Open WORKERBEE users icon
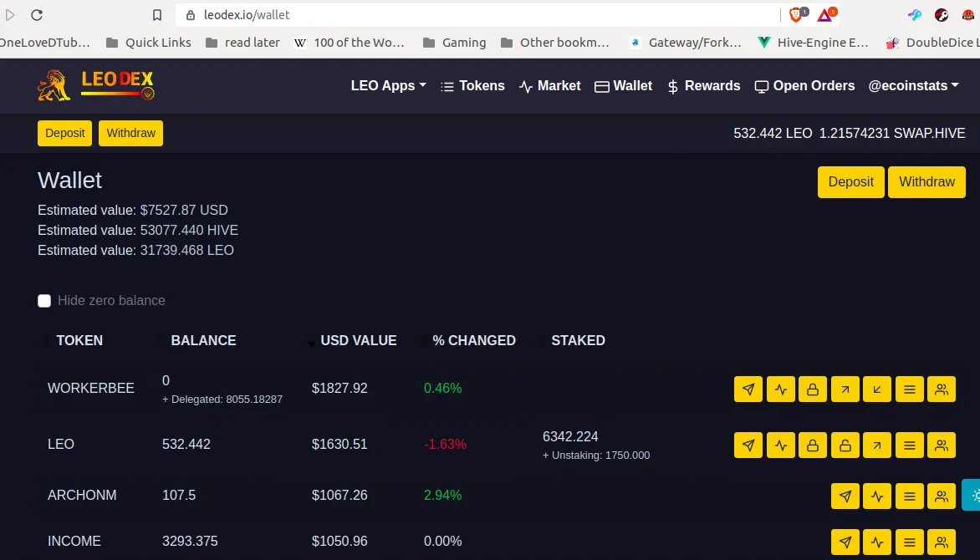 [942, 389]
